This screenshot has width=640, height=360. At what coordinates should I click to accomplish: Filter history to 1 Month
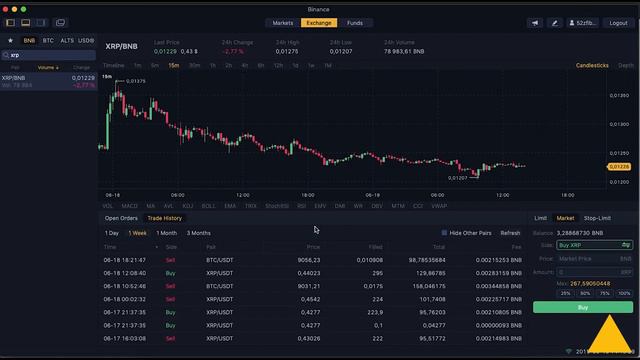coord(167,233)
